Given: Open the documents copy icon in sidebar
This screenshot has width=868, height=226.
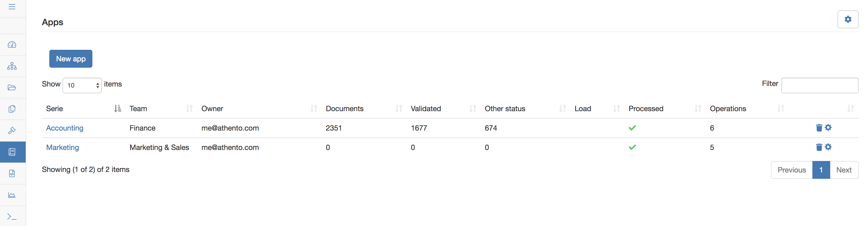Looking at the screenshot, I should pyautogui.click(x=12, y=109).
